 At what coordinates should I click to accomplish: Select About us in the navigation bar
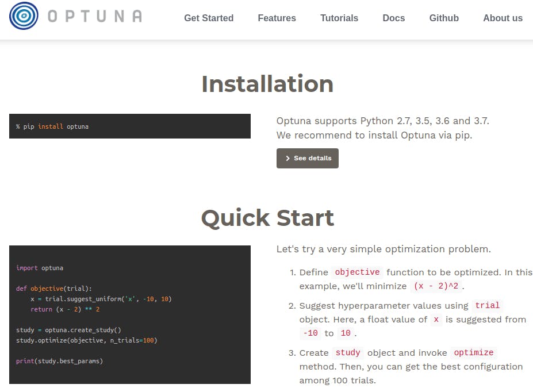[503, 18]
